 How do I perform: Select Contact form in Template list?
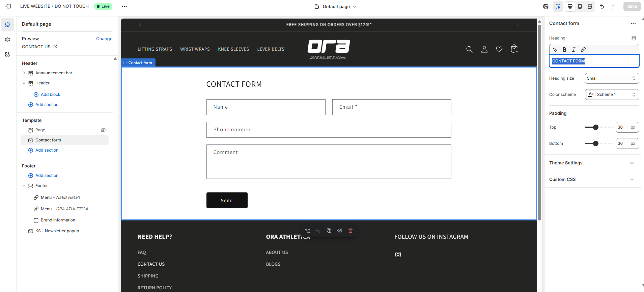48,140
